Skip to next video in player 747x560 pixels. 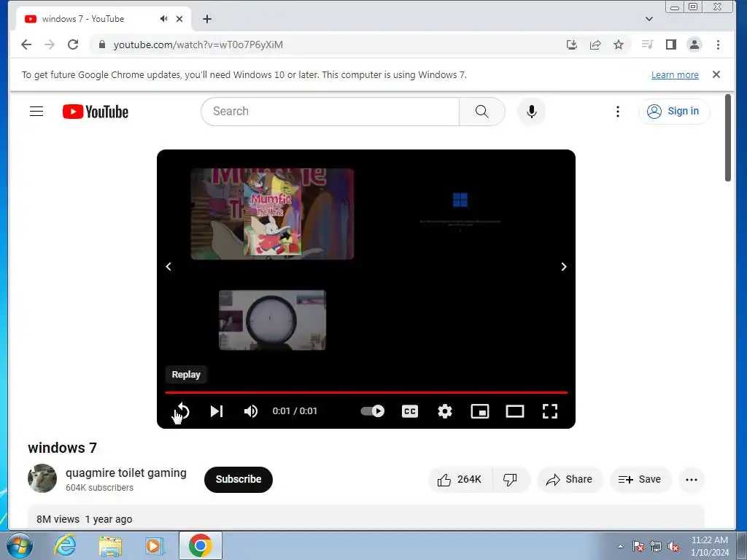(217, 411)
